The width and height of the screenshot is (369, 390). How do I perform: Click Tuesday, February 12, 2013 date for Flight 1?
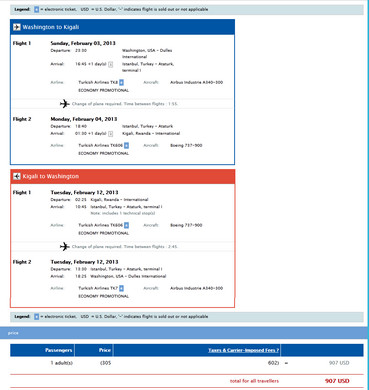click(x=84, y=193)
